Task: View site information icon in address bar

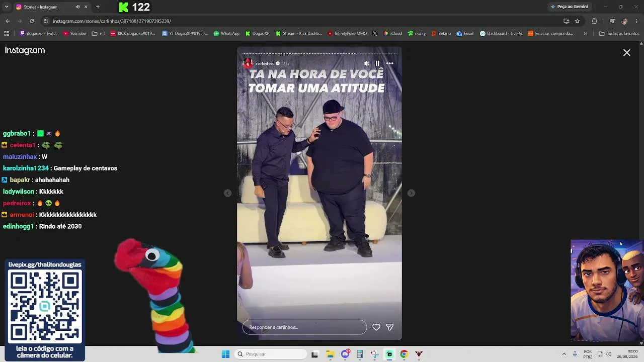Action: click(46, 21)
